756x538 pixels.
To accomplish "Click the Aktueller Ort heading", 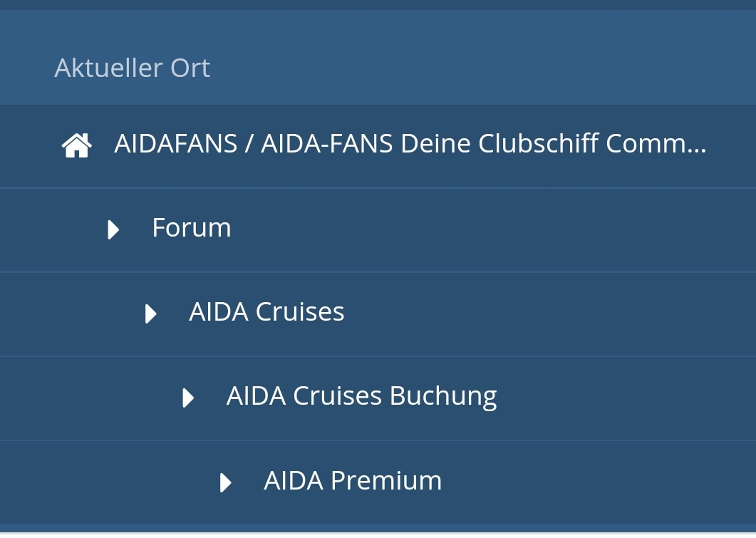I will [x=133, y=68].
